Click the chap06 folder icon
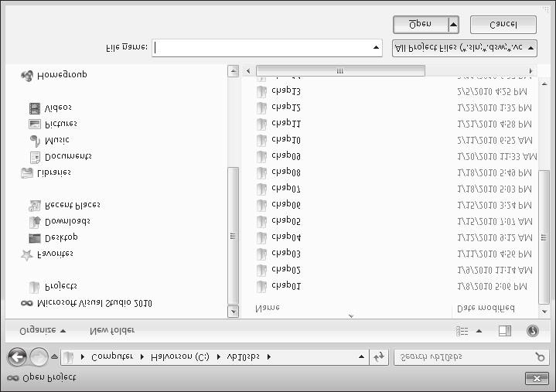This screenshot has width=556, height=392. click(x=261, y=205)
